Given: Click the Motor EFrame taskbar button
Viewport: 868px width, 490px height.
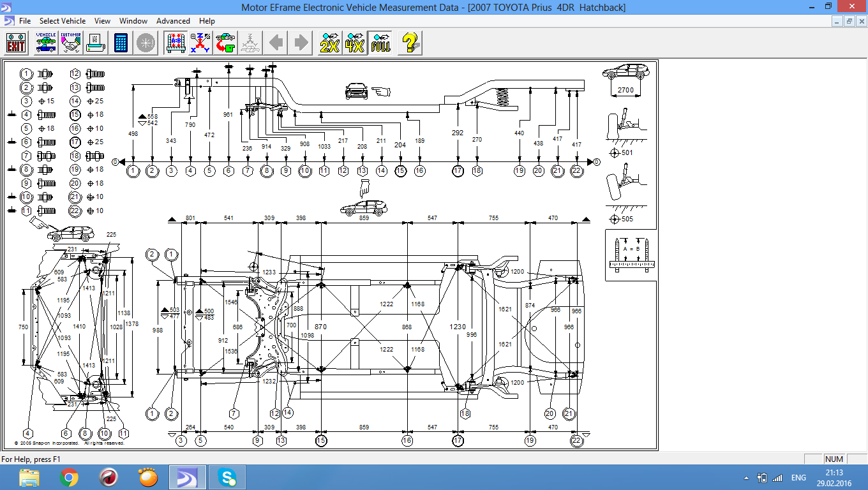Looking at the screenshot, I should [x=188, y=477].
